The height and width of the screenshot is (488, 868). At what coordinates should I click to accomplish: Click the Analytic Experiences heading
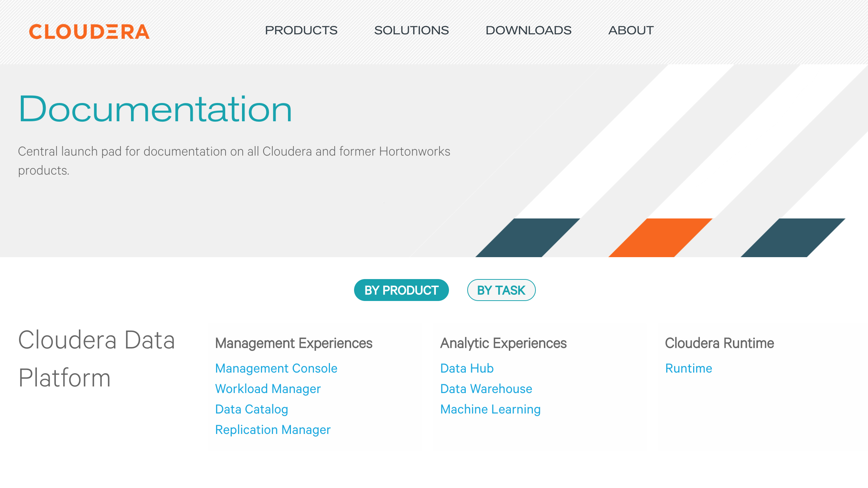tap(503, 343)
